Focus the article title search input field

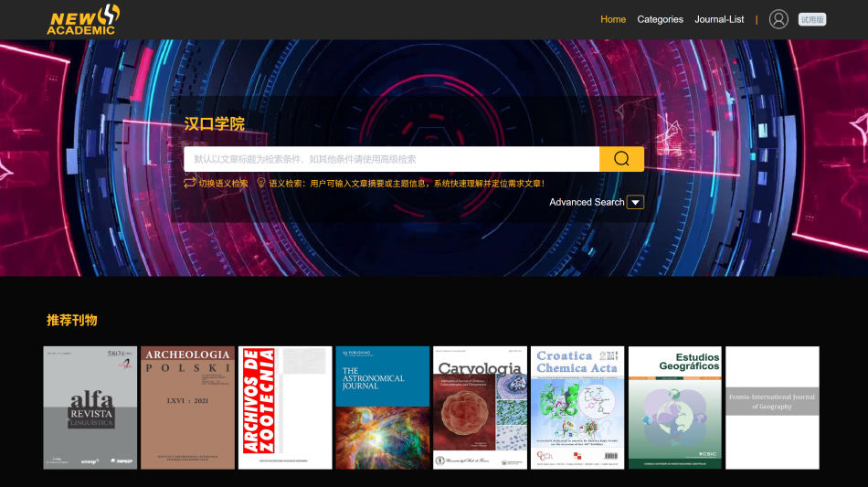pyautogui.click(x=391, y=159)
